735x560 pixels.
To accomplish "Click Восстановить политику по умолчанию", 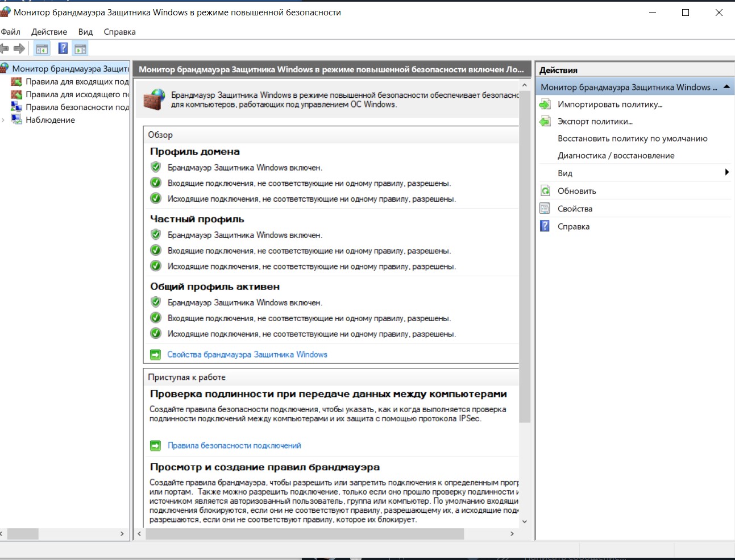I will click(x=633, y=138).
